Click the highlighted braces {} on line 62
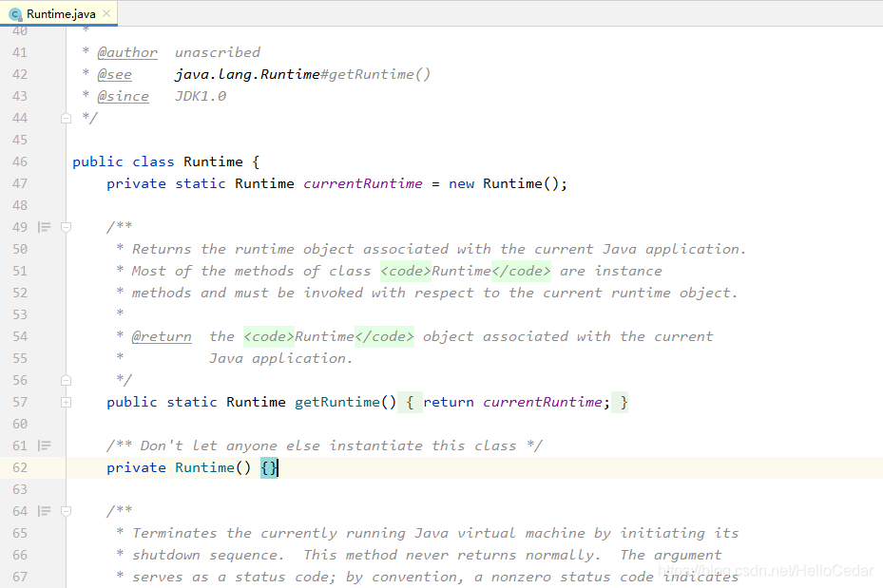883x588 pixels. click(x=269, y=467)
